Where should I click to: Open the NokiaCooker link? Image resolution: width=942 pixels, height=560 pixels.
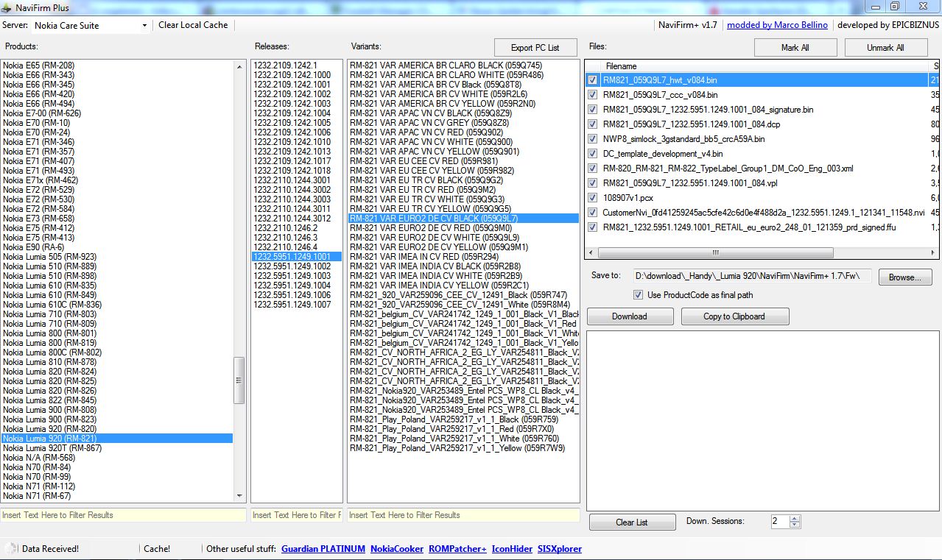(x=397, y=549)
